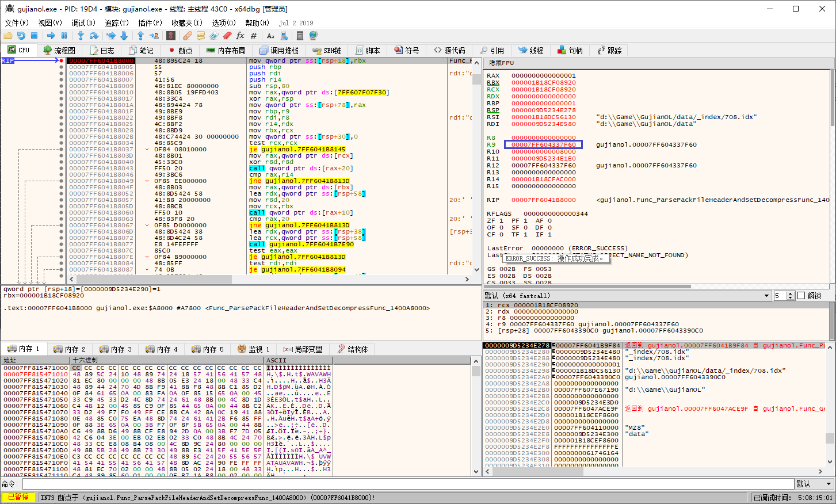Toggle breakpoint bullet at address 00007FF6041B8005
The height and width of the screenshot is (504, 836).
click(62, 67)
